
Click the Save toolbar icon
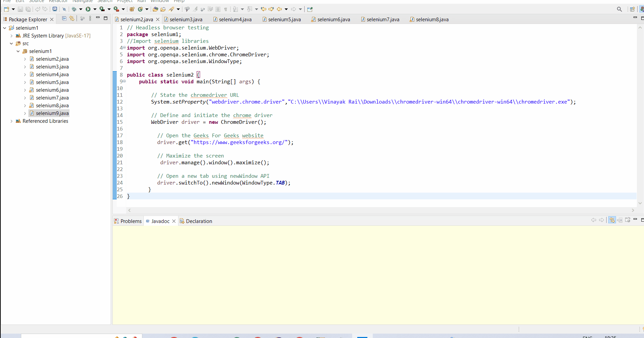tap(20, 9)
